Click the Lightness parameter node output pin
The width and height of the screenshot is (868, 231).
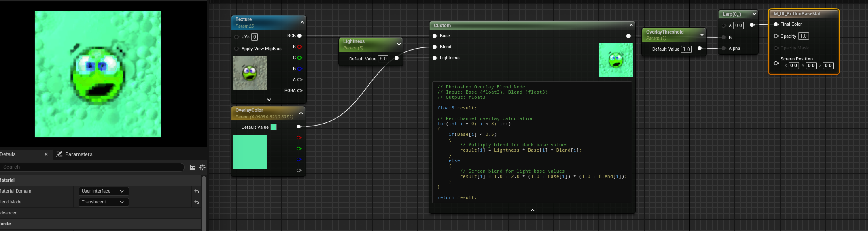point(397,58)
